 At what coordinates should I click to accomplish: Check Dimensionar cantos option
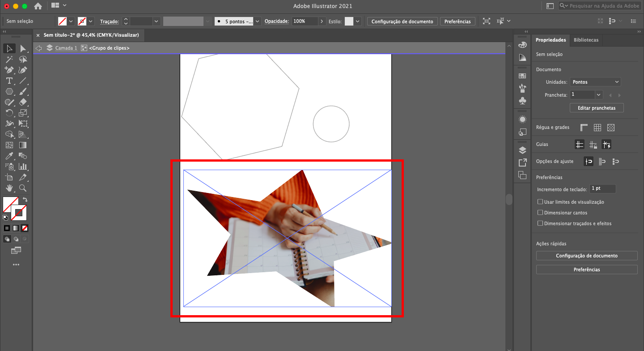pos(540,213)
